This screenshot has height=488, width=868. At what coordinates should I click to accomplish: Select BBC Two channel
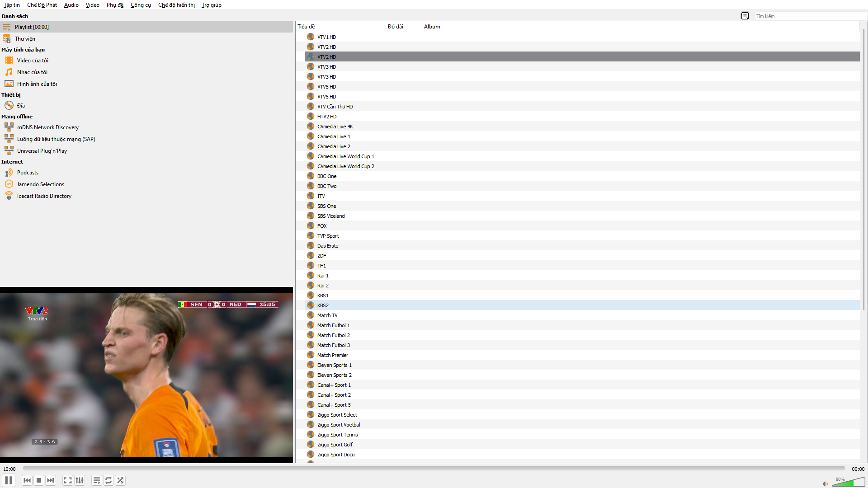click(x=582, y=186)
